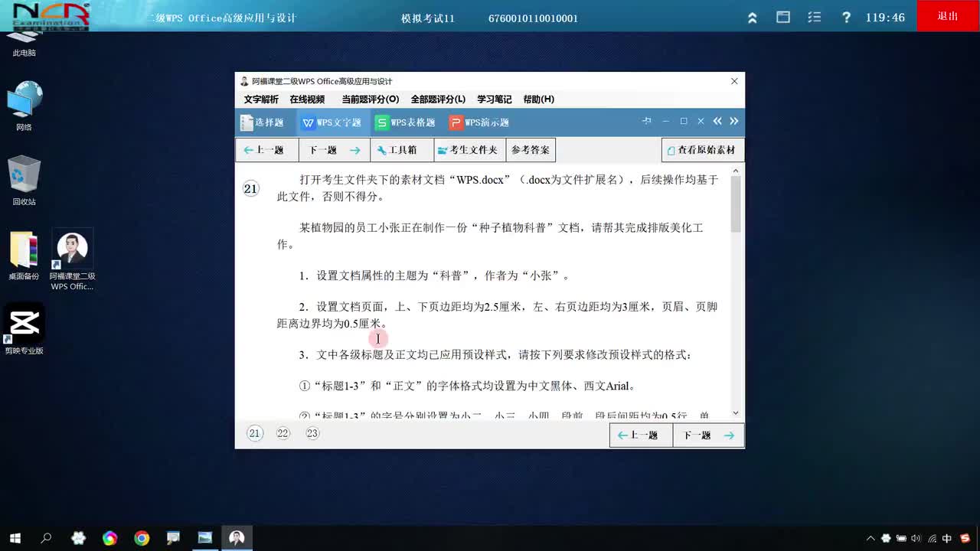The width and height of the screenshot is (980, 551).
Task: Click the battery tray icon
Action: click(x=901, y=538)
